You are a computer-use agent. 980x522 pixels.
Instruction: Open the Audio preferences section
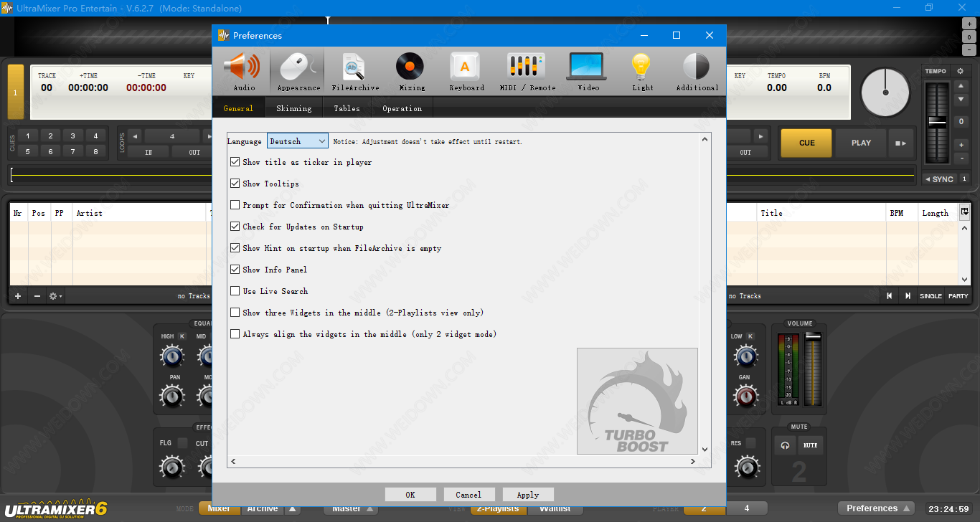click(244, 72)
